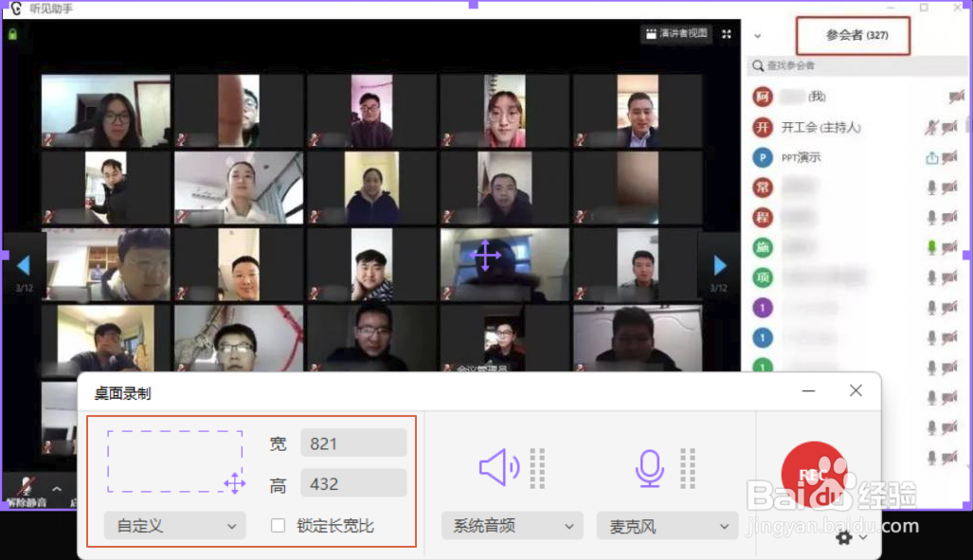The width and height of the screenshot is (973, 560).
Task: Open the 系统音频 audio source dropdown
Action: pos(512,526)
